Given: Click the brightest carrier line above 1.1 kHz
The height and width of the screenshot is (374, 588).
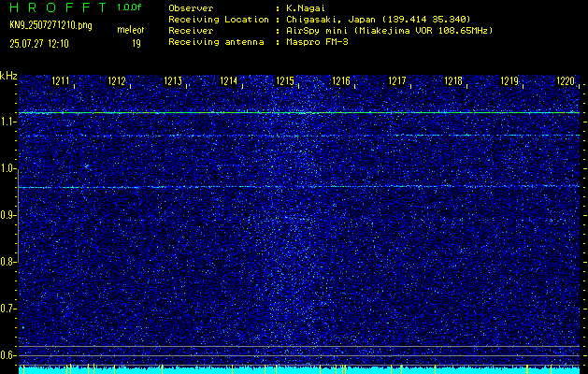Looking at the screenshot, I should [299, 112].
